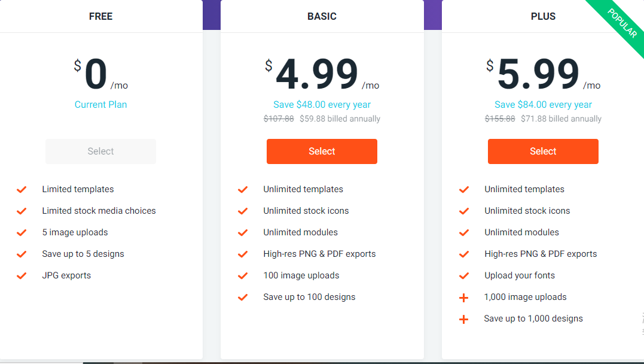Click the $71.88 billed annually text
Screen dimensions: 644x364
click(x=561, y=119)
